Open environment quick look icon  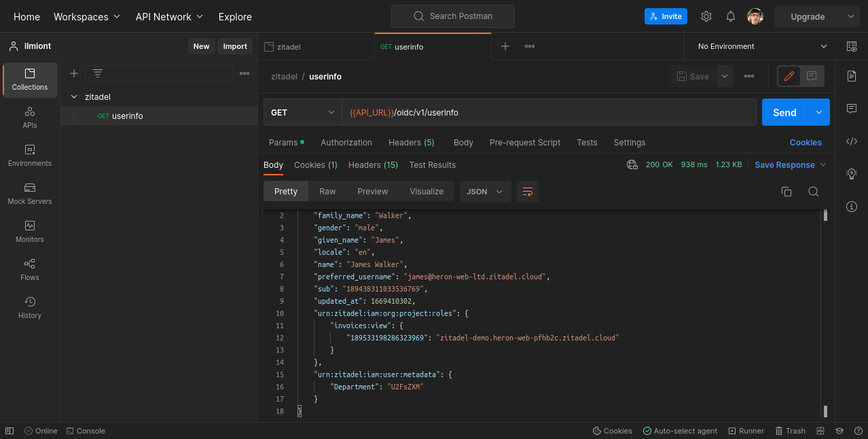click(x=852, y=46)
